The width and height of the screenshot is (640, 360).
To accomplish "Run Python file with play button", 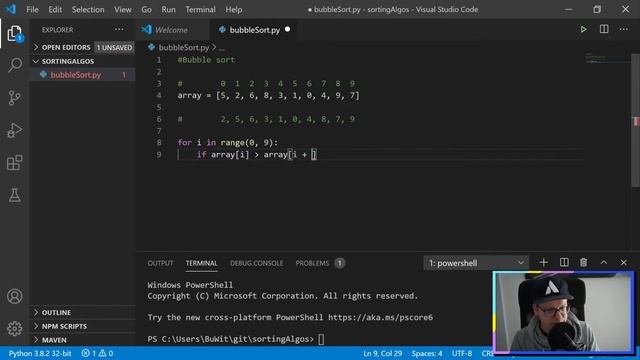I will coord(583,29).
